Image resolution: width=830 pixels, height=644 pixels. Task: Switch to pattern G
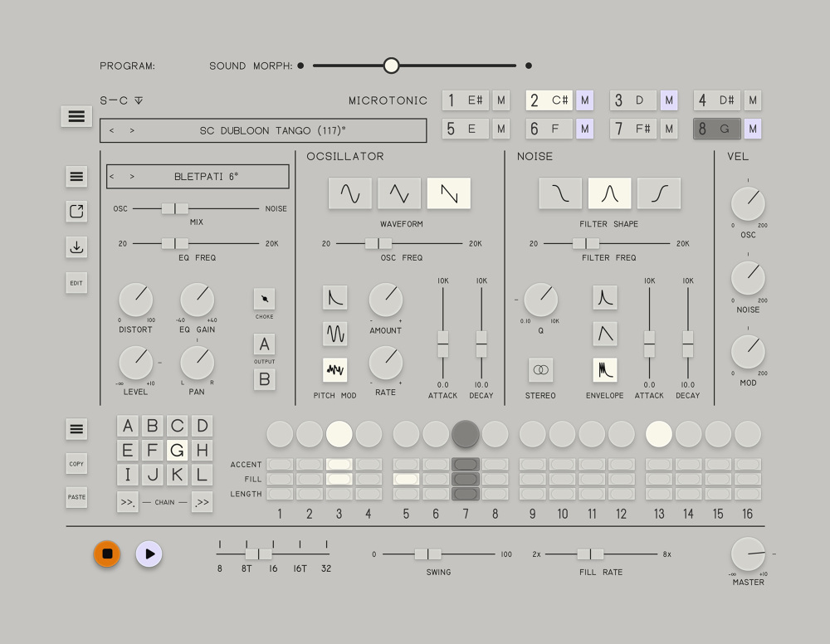(177, 451)
